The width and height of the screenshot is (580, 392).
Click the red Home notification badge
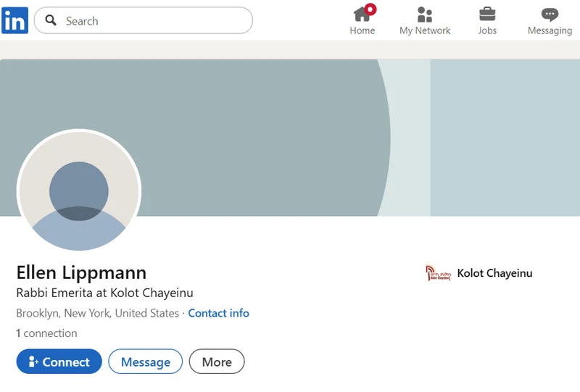[x=370, y=9]
